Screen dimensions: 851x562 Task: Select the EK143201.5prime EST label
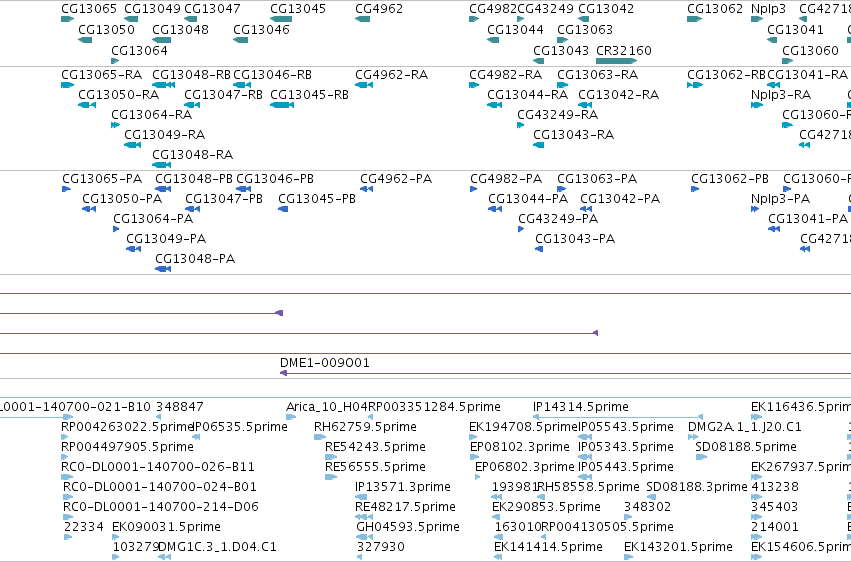[678, 547]
